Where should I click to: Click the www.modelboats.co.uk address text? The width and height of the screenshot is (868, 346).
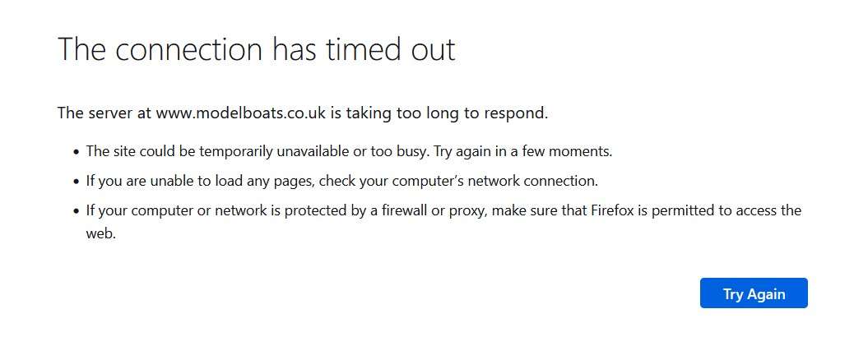coord(241,113)
